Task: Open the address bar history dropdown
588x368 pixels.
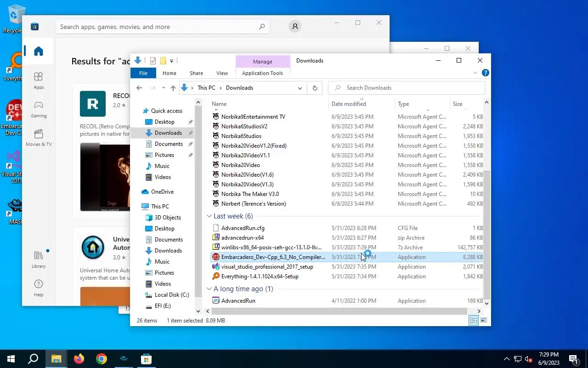Action: [300, 88]
